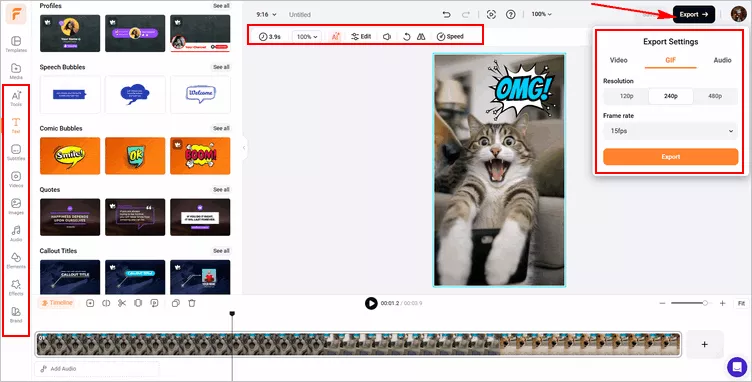The height and width of the screenshot is (382, 752).
Task: Fit the timeline with Fit button
Action: coord(741,303)
